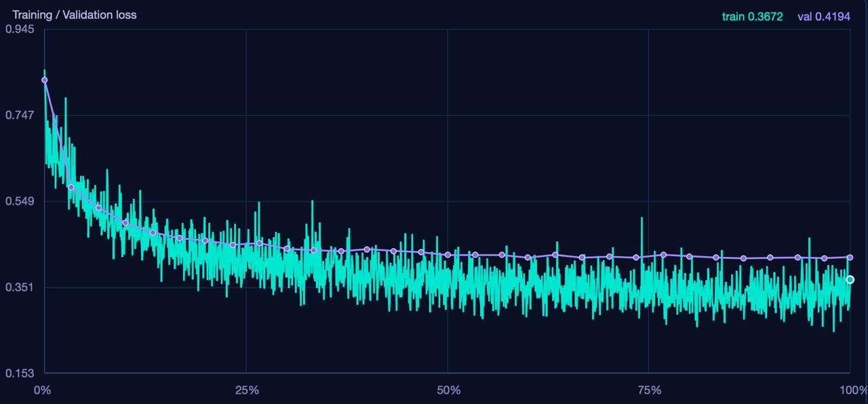Select the first validation marker at run start
This screenshot has width=868, height=404.
tap(44, 80)
